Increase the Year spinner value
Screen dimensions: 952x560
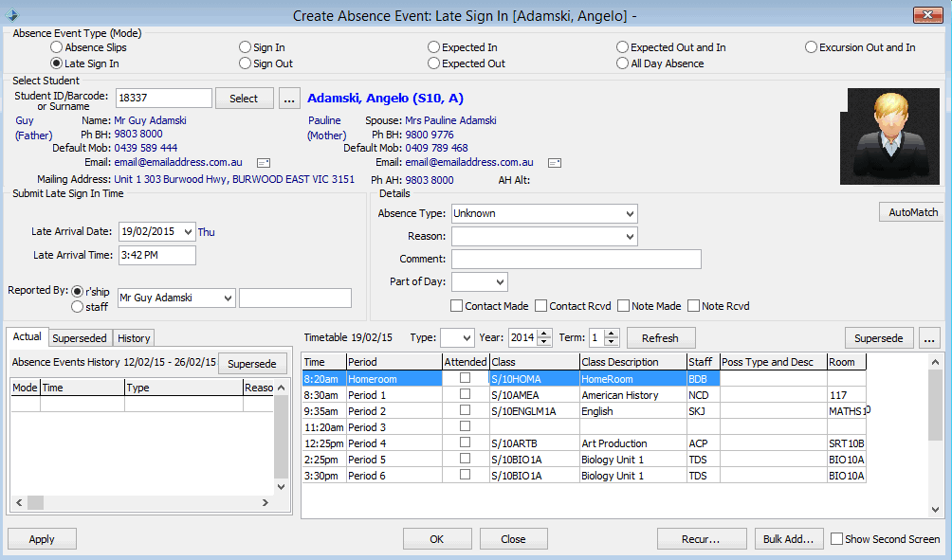544,334
